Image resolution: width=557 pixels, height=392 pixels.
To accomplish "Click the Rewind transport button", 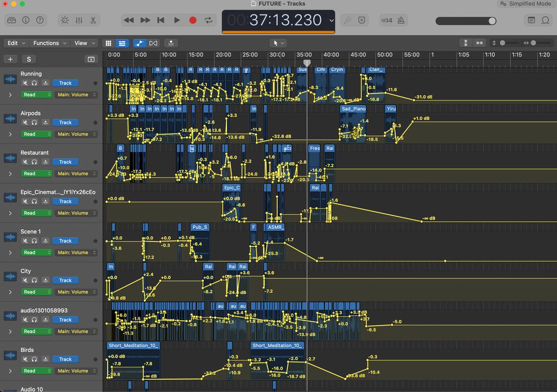I will [x=129, y=20].
